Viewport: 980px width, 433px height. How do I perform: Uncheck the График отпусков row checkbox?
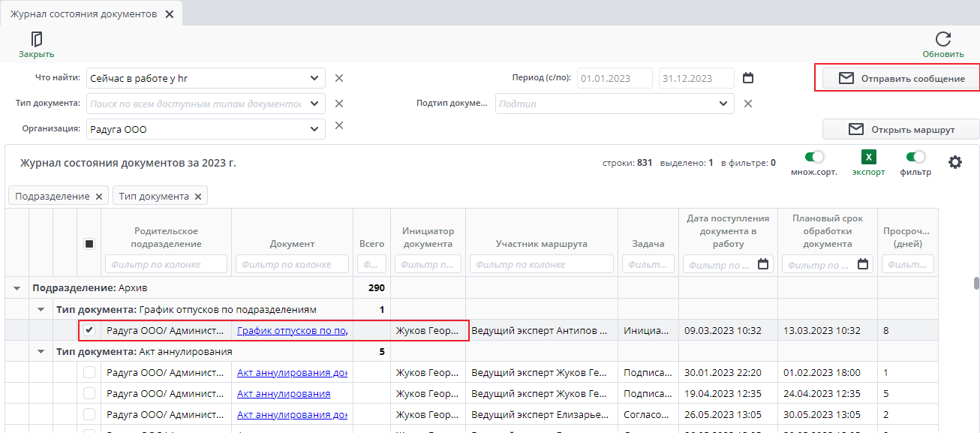[89, 330]
